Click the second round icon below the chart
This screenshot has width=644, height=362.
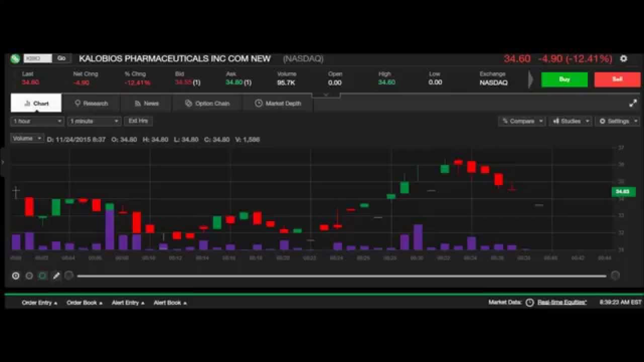(x=29, y=276)
